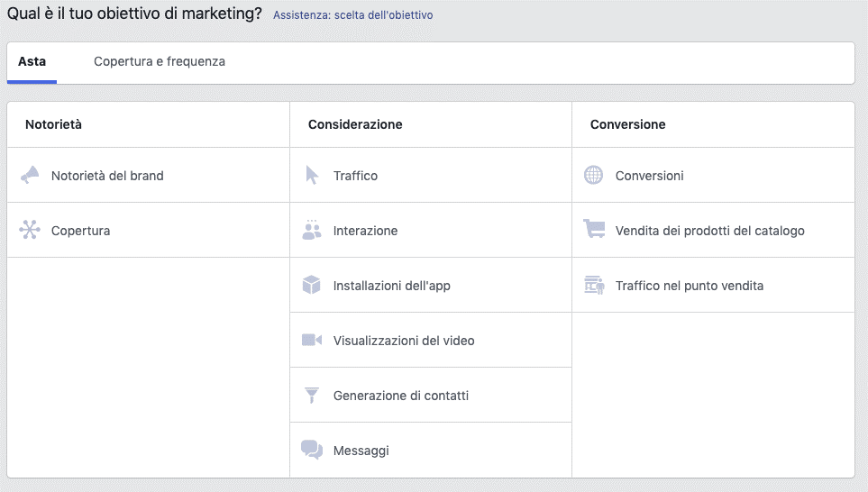Select the shopping cart catalog icon
The image size is (868, 492).
point(594,231)
